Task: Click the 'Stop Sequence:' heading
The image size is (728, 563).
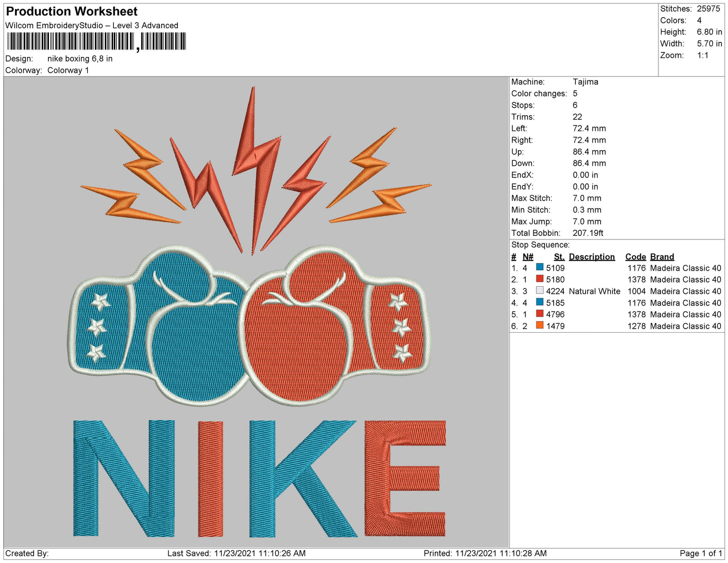Action: coord(540,245)
